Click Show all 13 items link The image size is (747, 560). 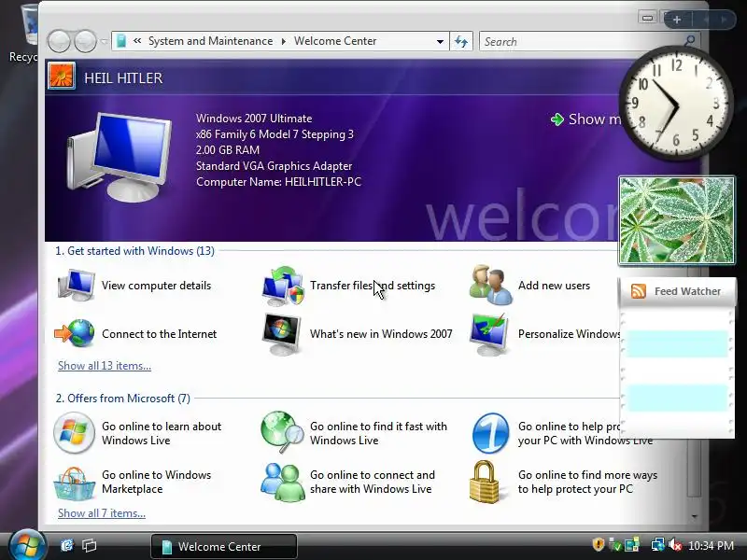coord(105,366)
